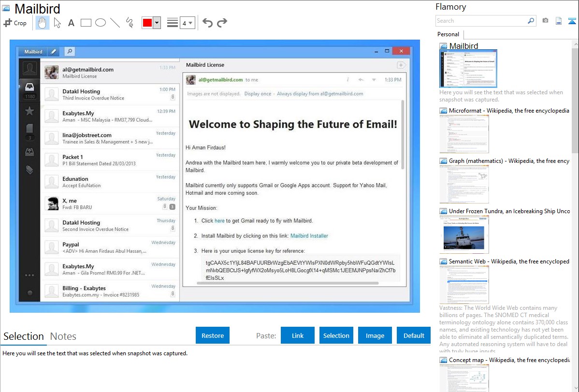Open the Semantic Web snapshot thumbnail
Image resolution: width=579 pixels, height=392 pixels.
[464, 285]
